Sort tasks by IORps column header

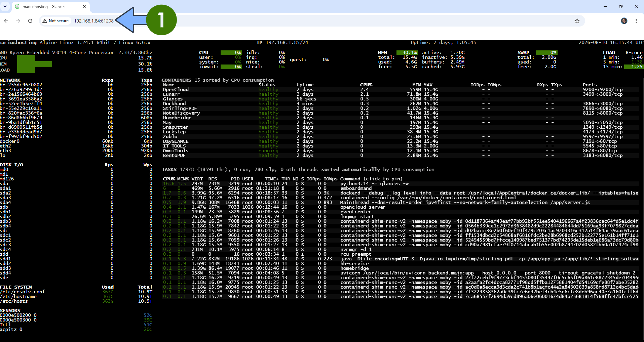point(313,179)
